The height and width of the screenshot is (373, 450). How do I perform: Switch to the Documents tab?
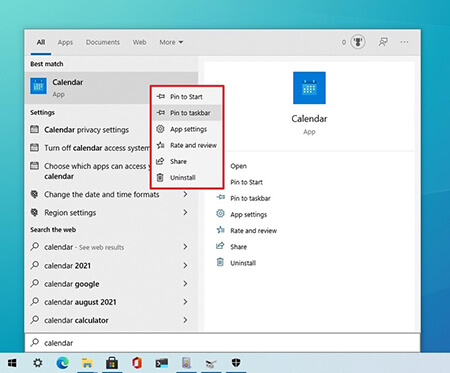103,42
